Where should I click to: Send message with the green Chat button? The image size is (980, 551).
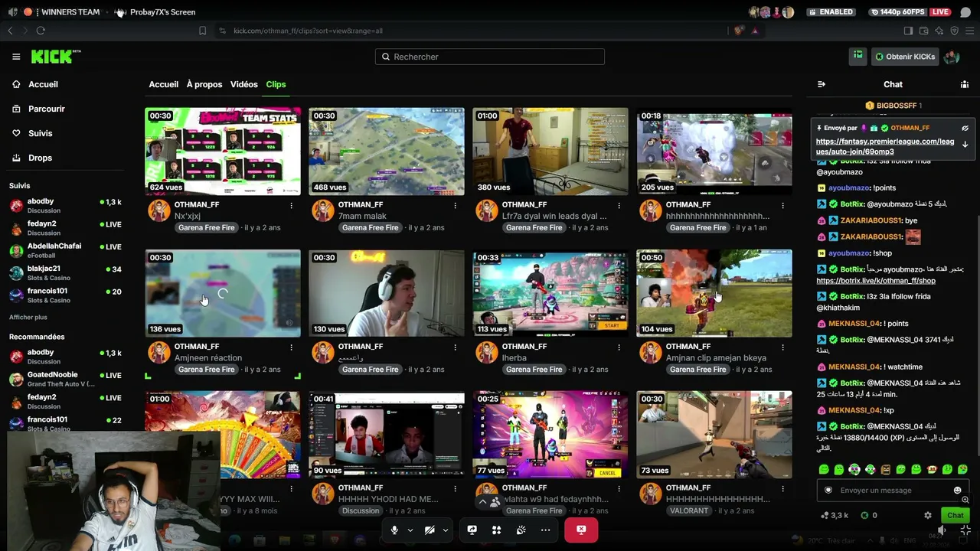954,516
